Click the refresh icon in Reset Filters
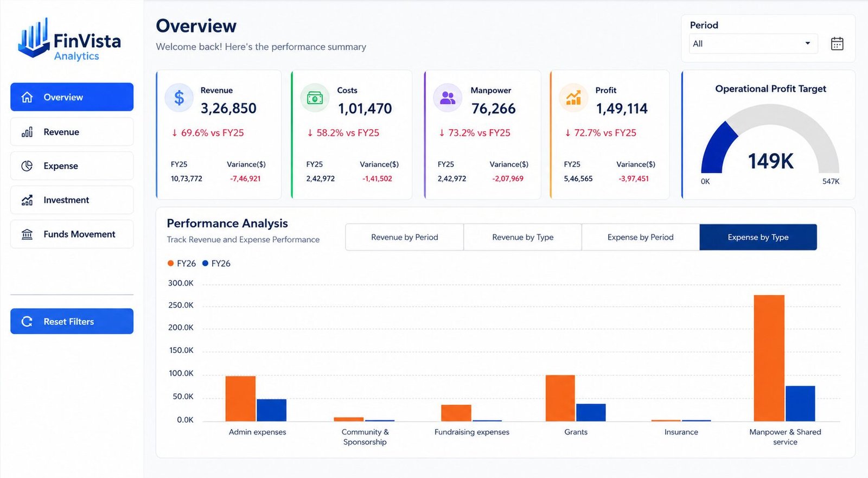The height and width of the screenshot is (478, 868). pos(27,322)
